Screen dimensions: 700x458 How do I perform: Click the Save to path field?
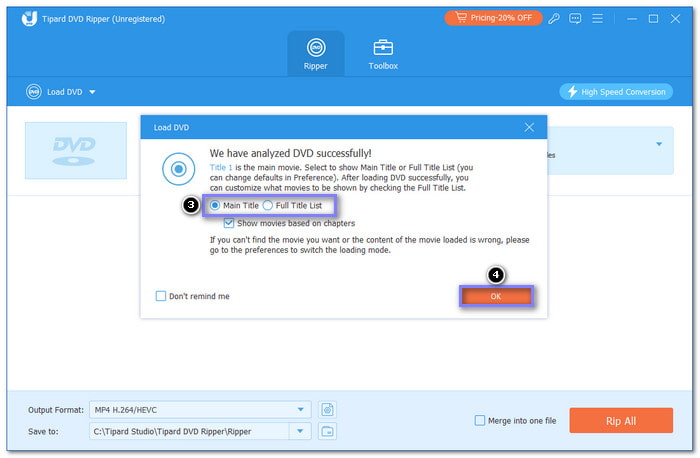pos(189,431)
